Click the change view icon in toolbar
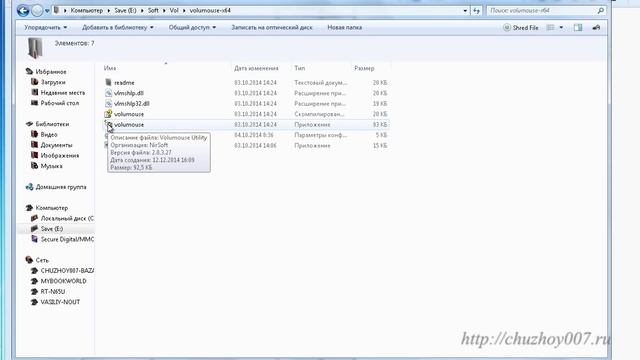The image size is (640, 360). [551, 27]
